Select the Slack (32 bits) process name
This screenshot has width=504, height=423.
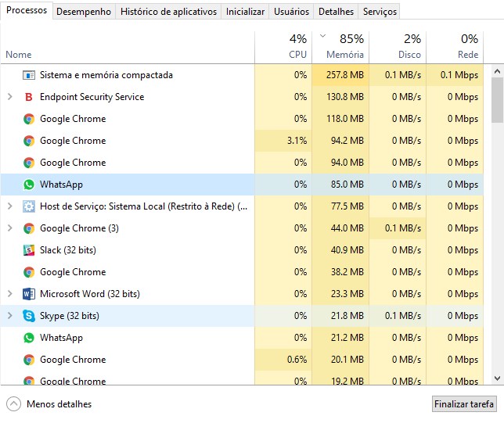tap(68, 250)
